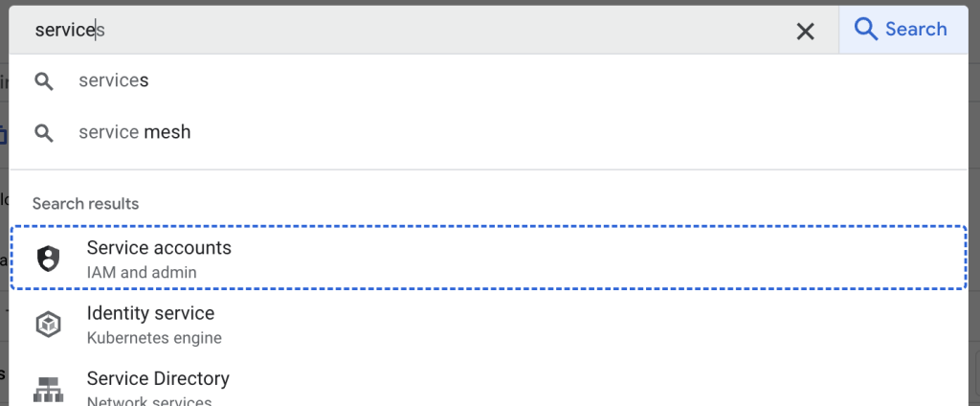Click the Identity service hexagon cube icon
980x406 pixels.
coord(48,324)
